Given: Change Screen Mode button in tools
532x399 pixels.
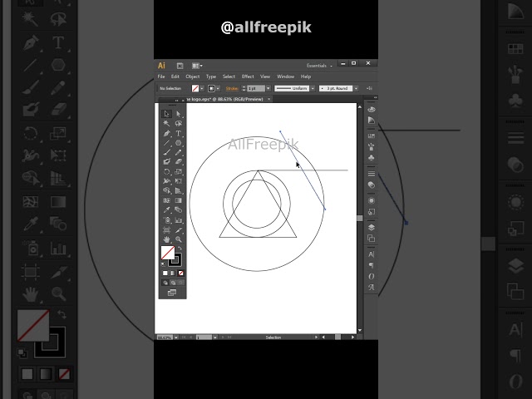Looking at the screenshot, I should [x=172, y=293].
